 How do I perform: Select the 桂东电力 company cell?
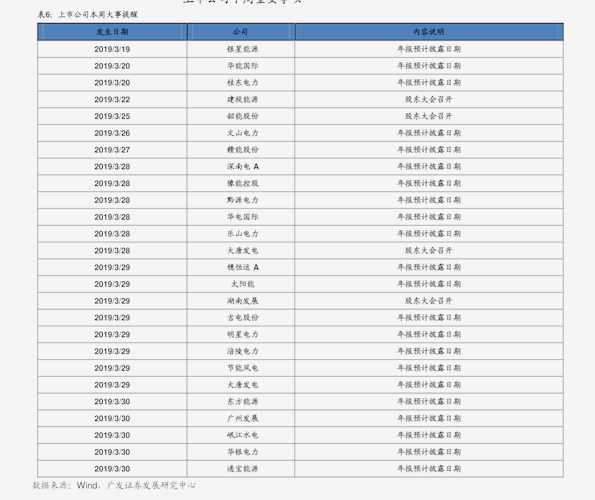pyautogui.click(x=242, y=83)
